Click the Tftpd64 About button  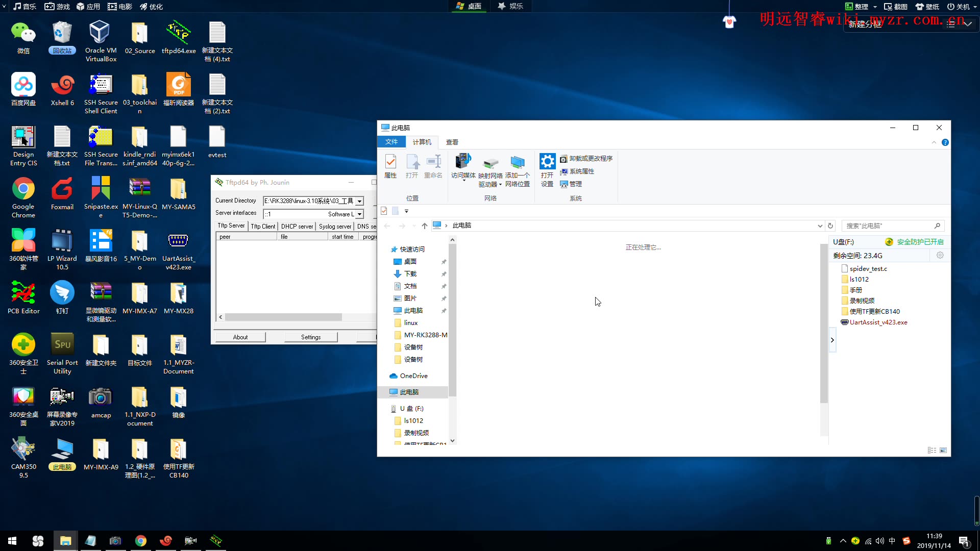(240, 337)
